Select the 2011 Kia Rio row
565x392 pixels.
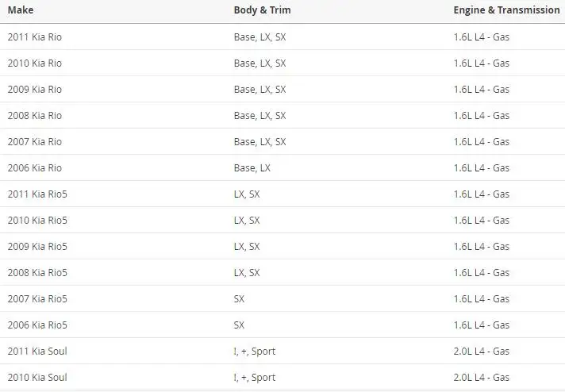[282, 37]
